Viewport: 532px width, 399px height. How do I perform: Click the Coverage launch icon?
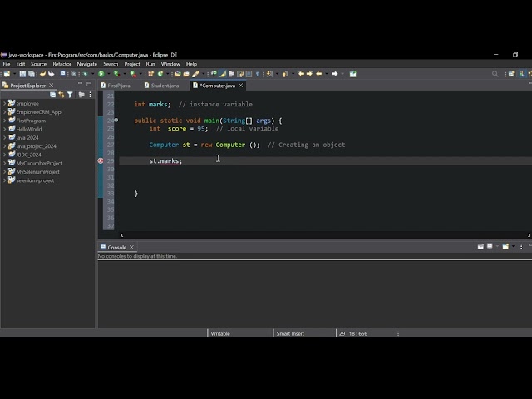coord(116,74)
